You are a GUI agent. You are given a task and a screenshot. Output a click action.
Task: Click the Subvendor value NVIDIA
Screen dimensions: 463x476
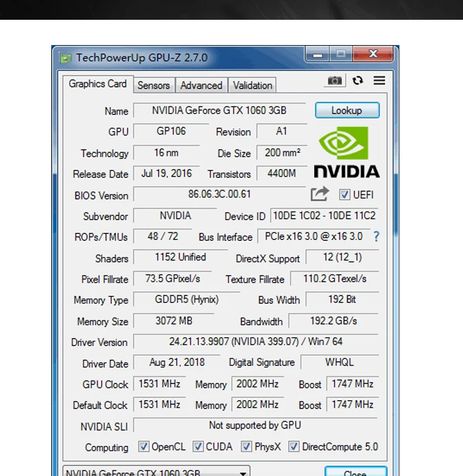[x=175, y=215]
